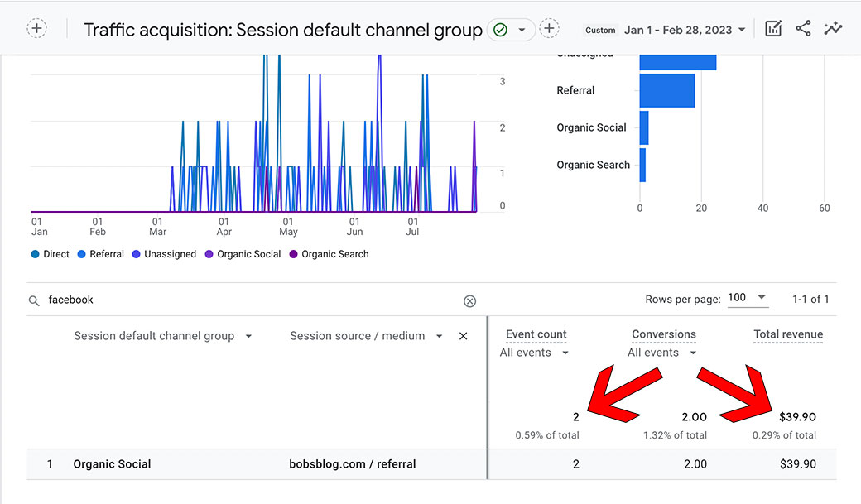Click the search magnifier icon
Screen dimensions: 861x504
(34, 301)
